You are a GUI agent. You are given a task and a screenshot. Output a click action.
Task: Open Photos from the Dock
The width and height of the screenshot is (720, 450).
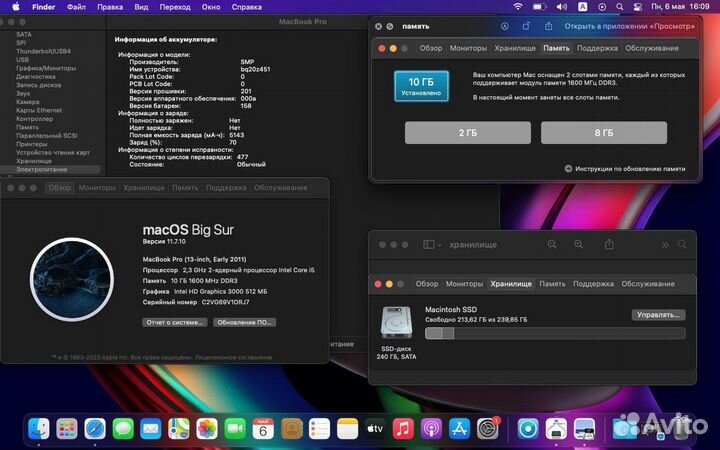(207, 429)
